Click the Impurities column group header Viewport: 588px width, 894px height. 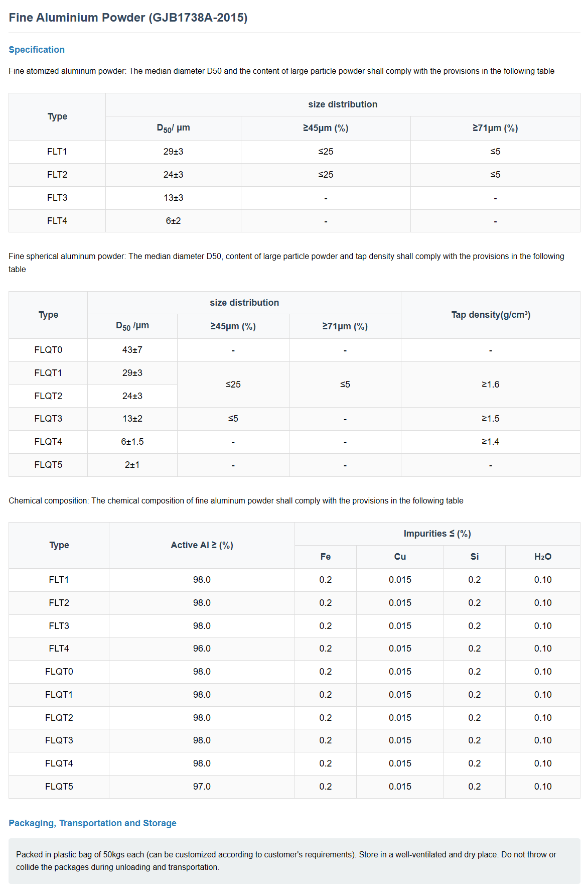pyautogui.click(x=437, y=534)
